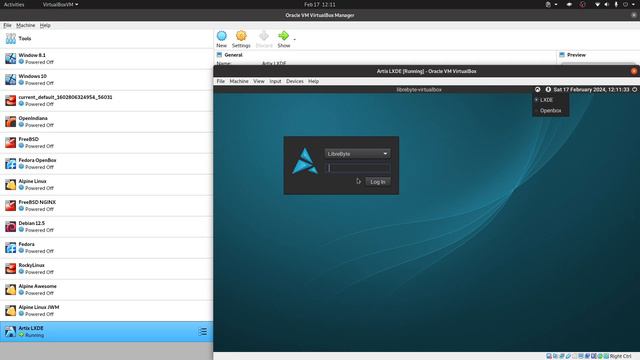Open Help menu in VirtualBox Manager
The image size is (640, 360).
click(x=45, y=25)
